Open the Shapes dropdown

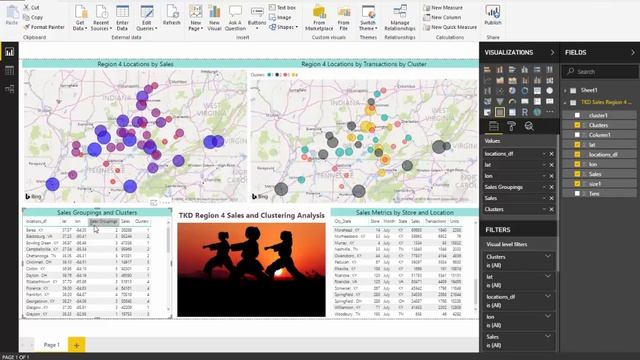pos(284,27)
